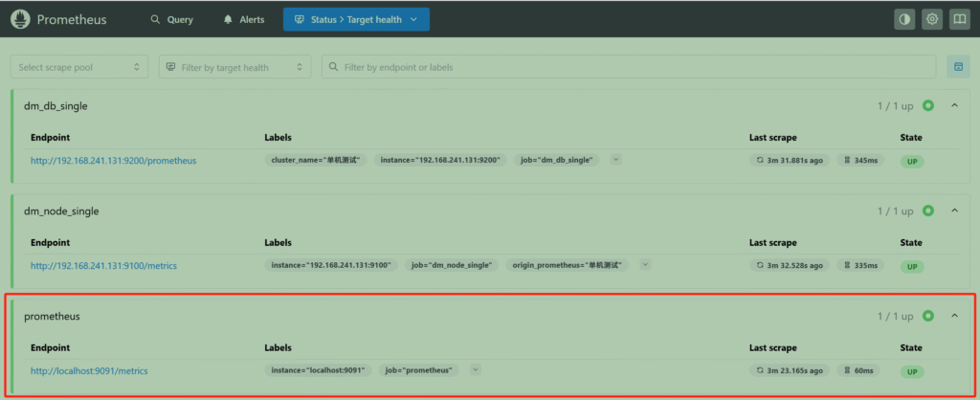Open the settings gear icon

point(932,19)
